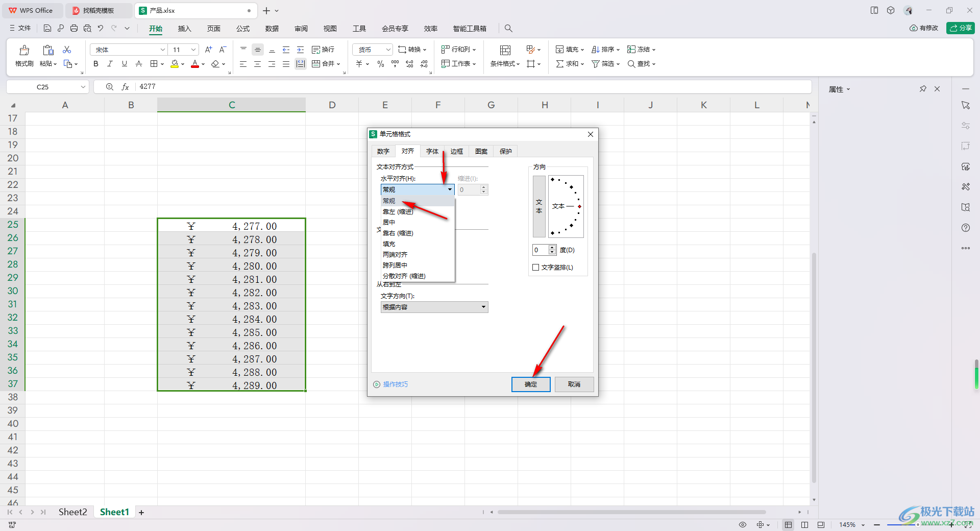Click the zoom slider in status bar
Image resolution: width=980 pixels, height=531 pixels.
[x=919, y=525]
